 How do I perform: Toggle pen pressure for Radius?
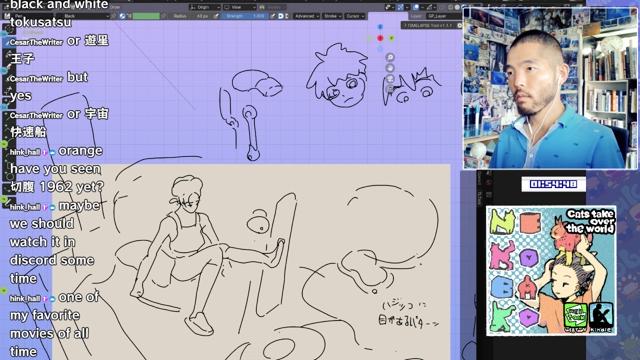point(216,16)
